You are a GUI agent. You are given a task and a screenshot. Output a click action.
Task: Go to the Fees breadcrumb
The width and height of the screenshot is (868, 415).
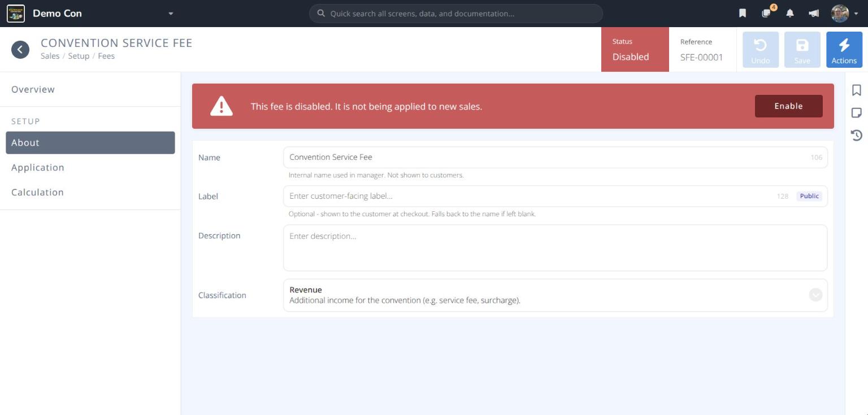tap(106, 56)
